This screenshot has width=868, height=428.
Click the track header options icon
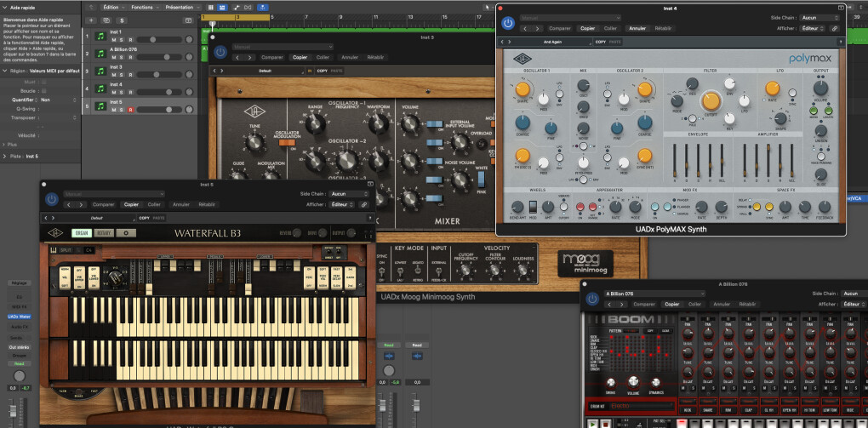(188, 20)
